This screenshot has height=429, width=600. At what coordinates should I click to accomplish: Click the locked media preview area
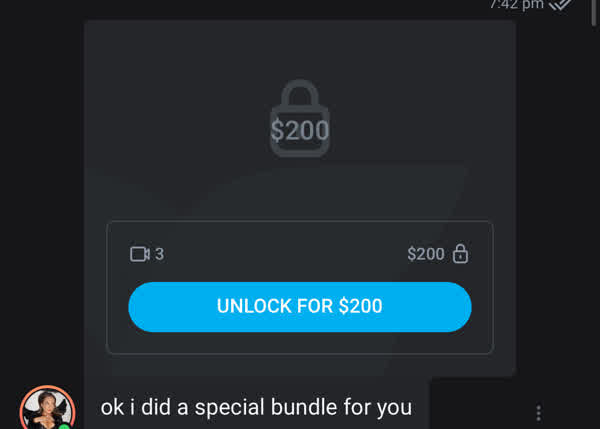coord(300,119)
